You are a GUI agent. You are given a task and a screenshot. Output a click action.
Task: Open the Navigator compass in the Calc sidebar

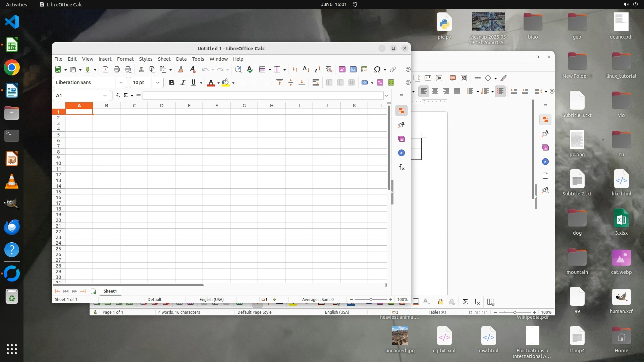[401, 153]
